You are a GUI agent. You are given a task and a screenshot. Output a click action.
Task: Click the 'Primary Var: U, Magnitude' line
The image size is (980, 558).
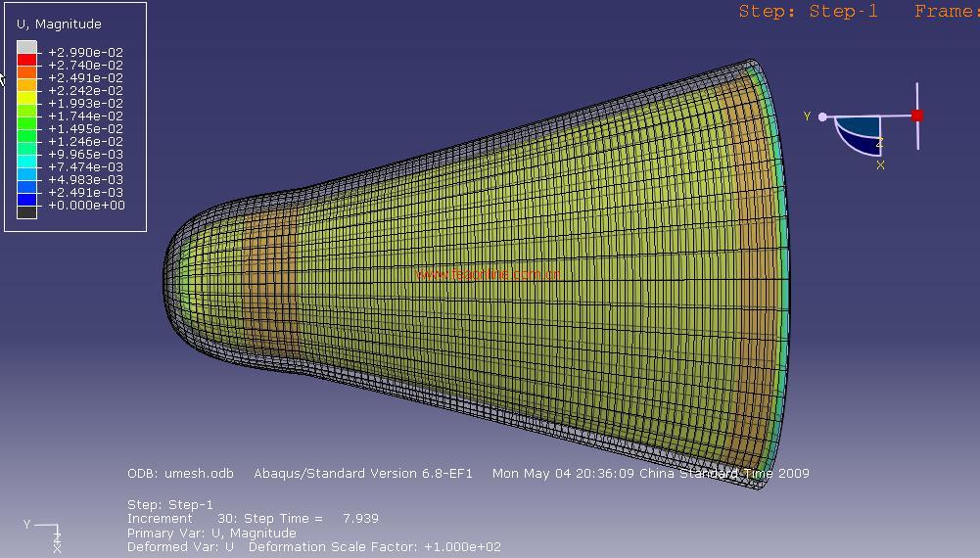[211, 534]
